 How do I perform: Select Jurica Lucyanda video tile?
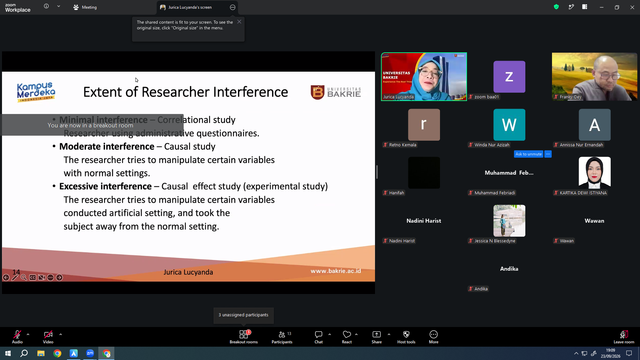(424, 77)
